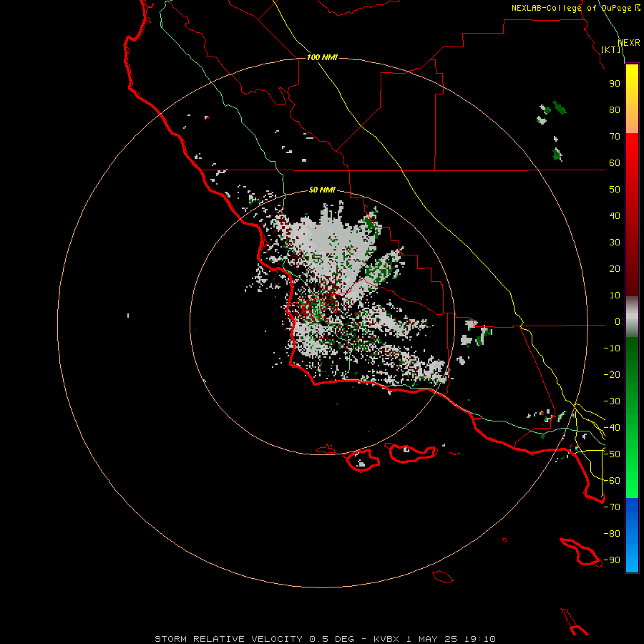Click the NEXLAB-College of DuPage credit text
Screen dimensions: 644x644
coord(576,8)
